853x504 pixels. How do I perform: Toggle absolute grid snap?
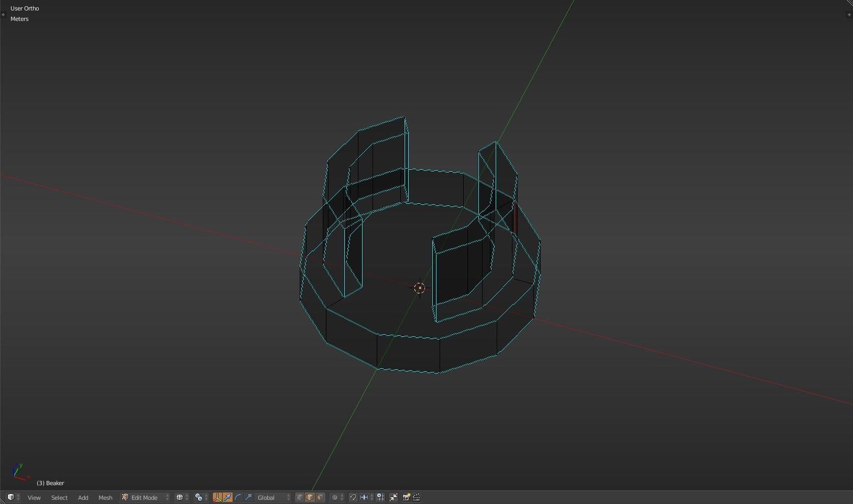click(380, 497)
